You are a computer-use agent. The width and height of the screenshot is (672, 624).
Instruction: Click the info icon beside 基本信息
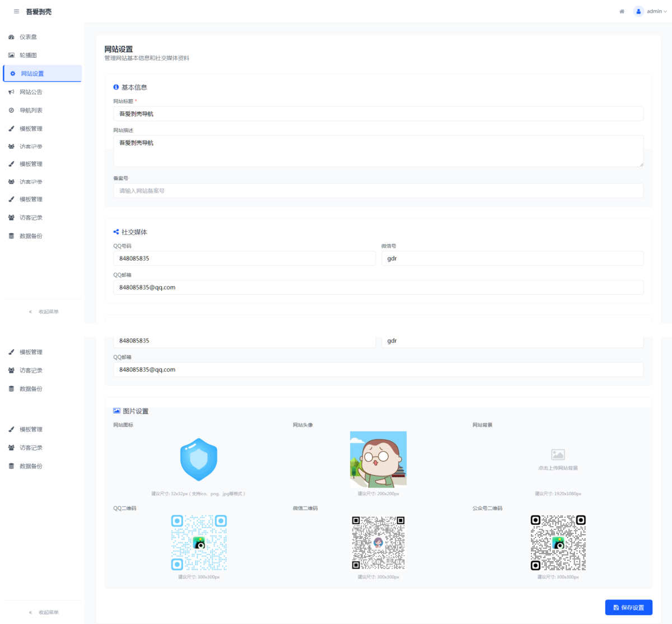pos(116,87)
